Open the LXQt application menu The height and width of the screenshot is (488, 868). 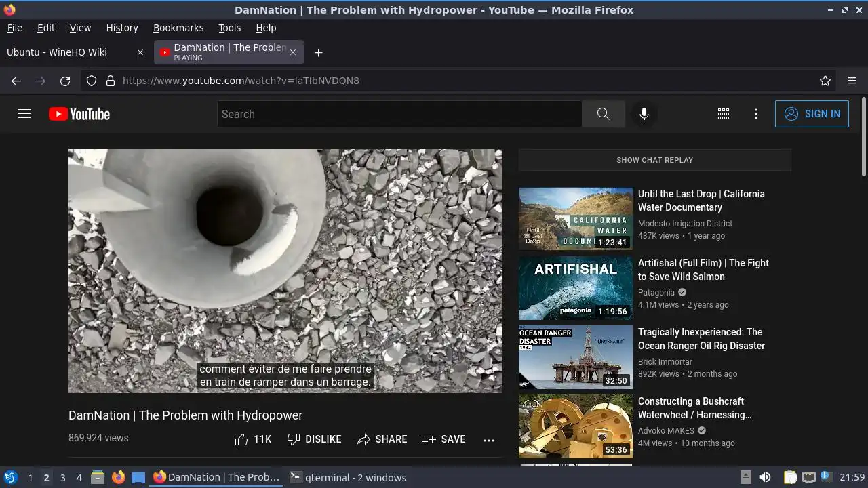tap(10, 477)
